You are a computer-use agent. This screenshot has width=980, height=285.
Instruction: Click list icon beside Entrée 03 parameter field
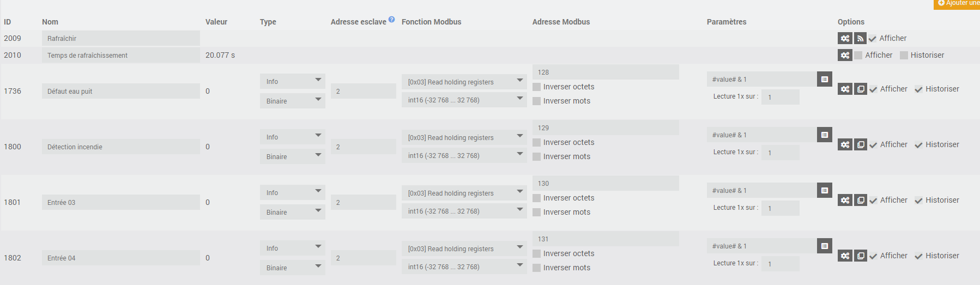(825, 190)
